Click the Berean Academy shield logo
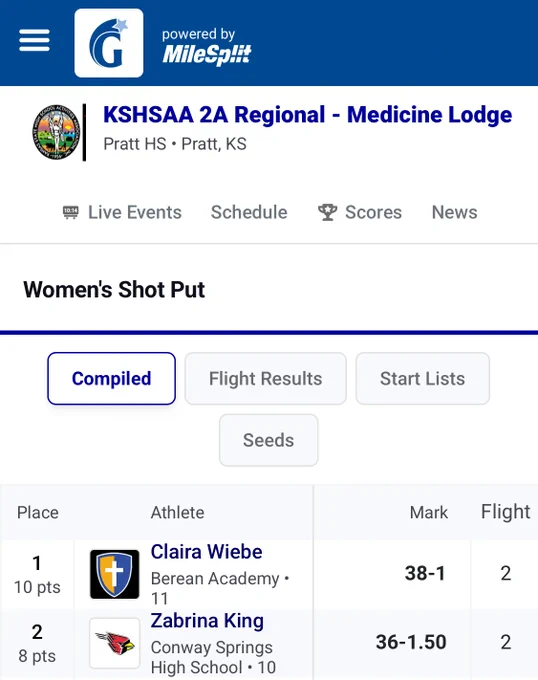Screen dimensions: 538x680 click(x=114, y=574)
